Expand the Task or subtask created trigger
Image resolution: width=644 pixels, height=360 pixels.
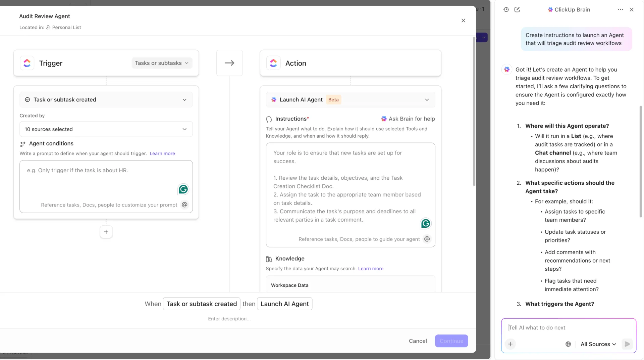coord(106,100)
